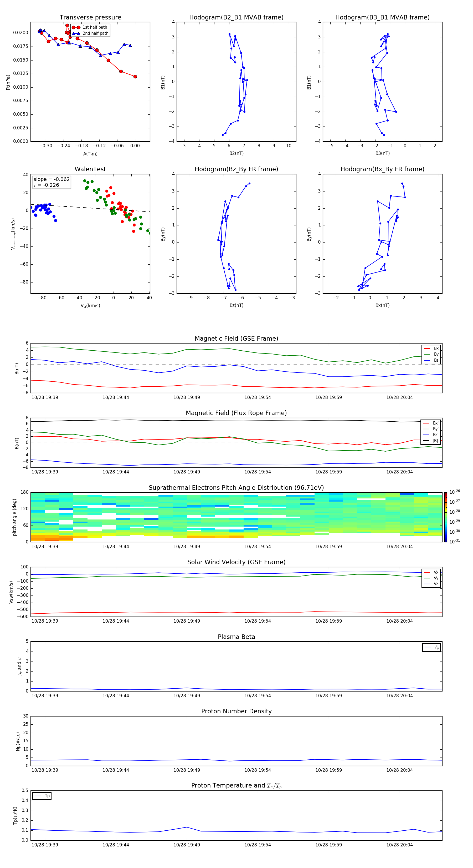Click the Bx' entry in Flux Rope legend
The image size is (473, 868).
pyautogui.click(x=431, y=423)
